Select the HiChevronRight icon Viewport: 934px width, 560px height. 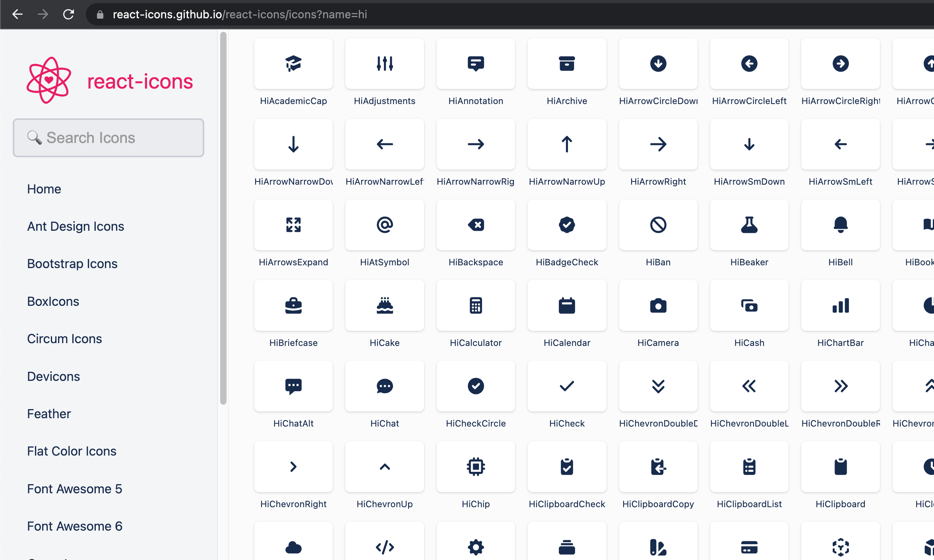(293, 467)
